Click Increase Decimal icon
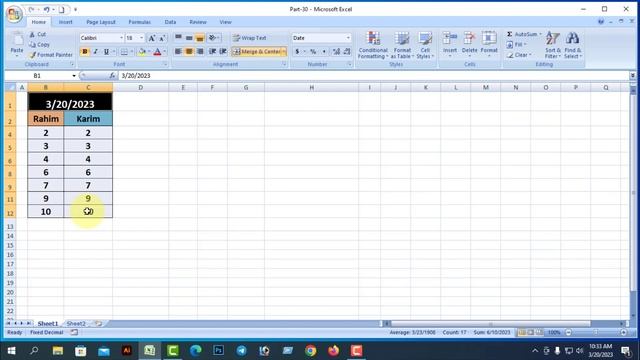 (x=336, y=52)
